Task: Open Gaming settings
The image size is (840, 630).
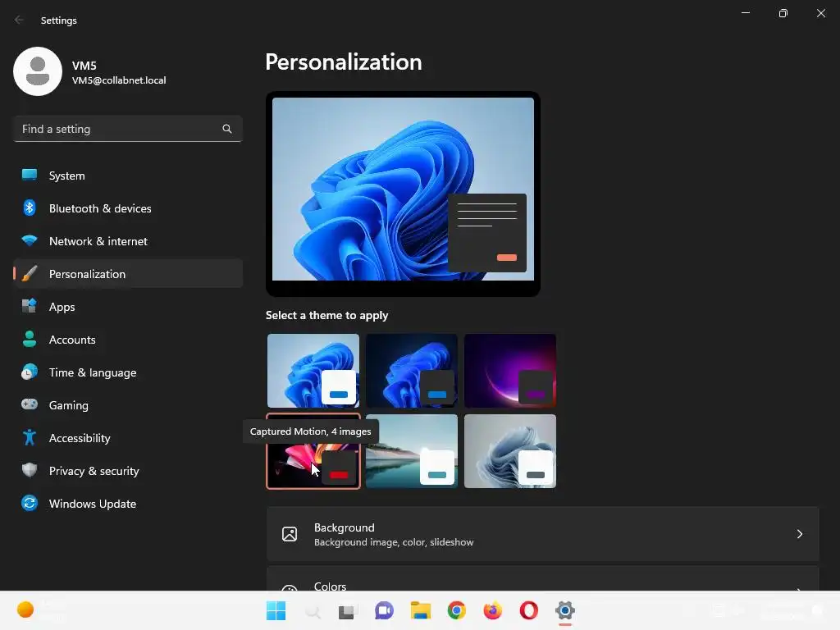Action: coord(127,405)
